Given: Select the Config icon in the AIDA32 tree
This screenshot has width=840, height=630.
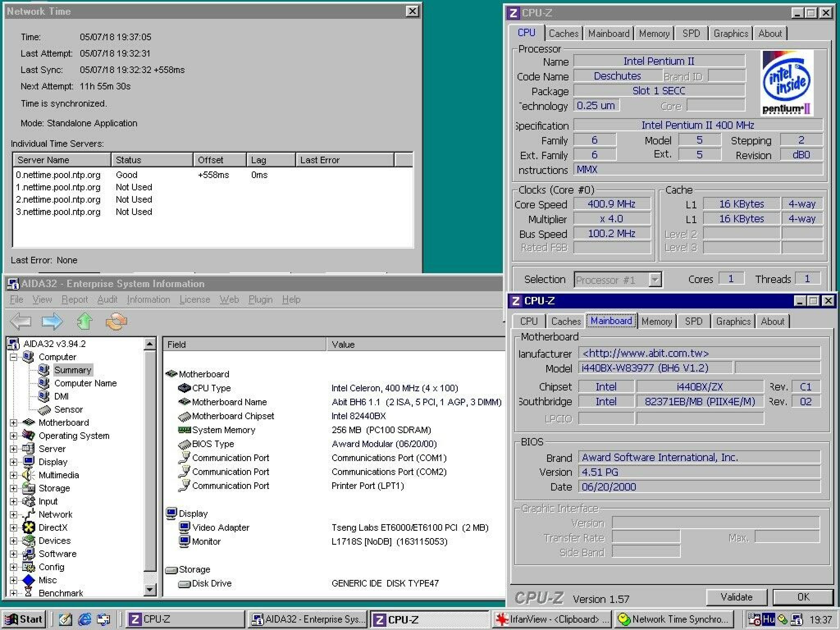Looking at the screenshot, I should point(28,567).
